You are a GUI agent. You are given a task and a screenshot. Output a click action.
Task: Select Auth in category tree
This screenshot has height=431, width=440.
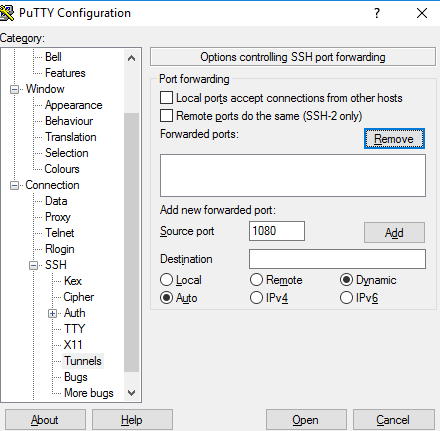pos(75,313)
